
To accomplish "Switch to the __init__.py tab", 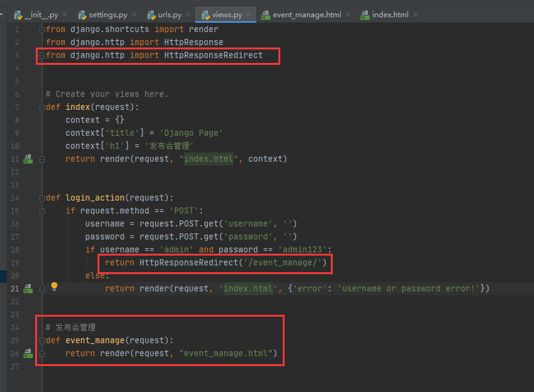I will tap(36, 15).
